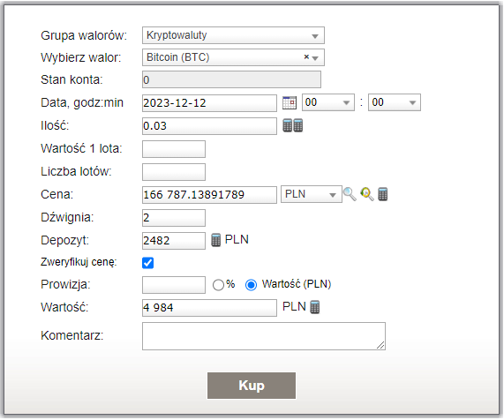Open the PLN currency dropdown for Cena
The image size is (504, 420).
(x=312, y=194)
